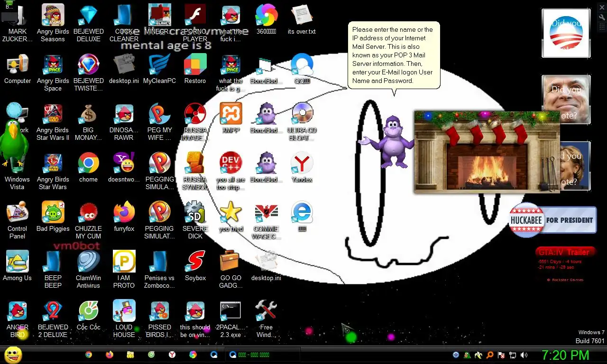
Task: Open the Angry Birds Space shortcut
Action: 53,72
